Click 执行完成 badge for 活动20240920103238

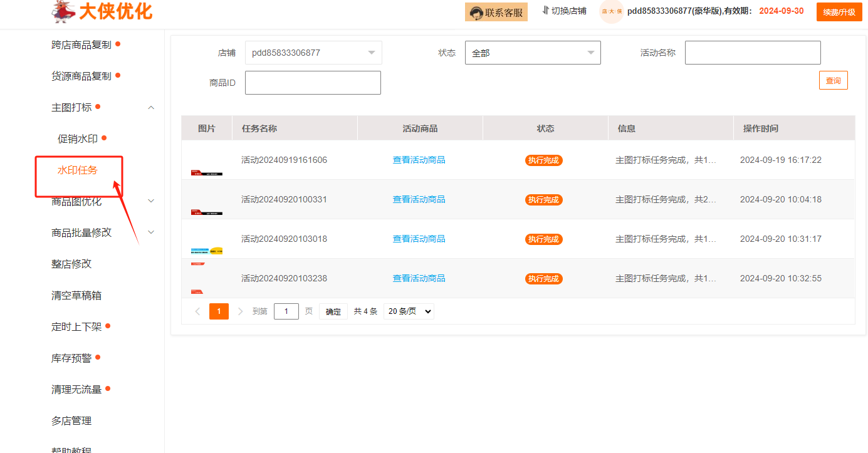pos(544,279)
